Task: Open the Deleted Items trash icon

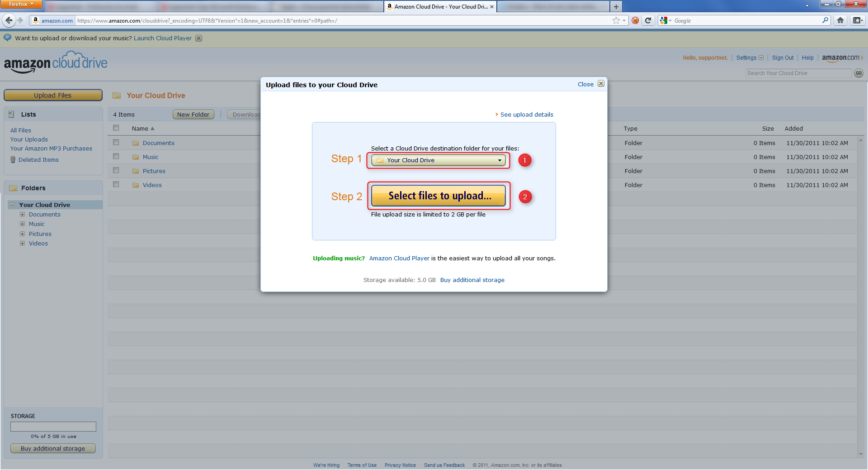Action: [13, 160]
